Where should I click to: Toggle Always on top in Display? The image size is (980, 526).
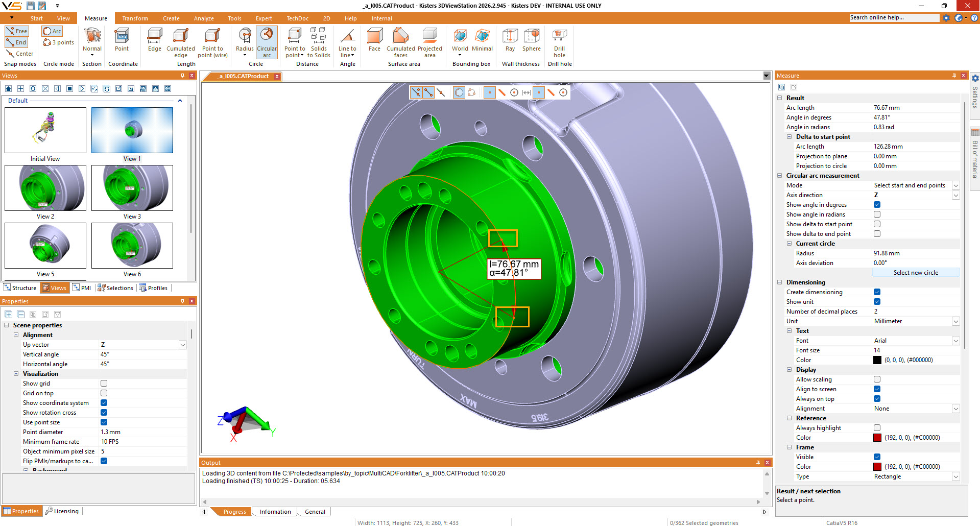(x=877, y=399)
